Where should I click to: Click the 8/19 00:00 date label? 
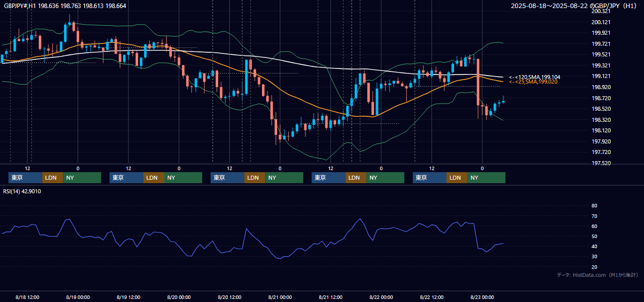click(x=78, y=297)
